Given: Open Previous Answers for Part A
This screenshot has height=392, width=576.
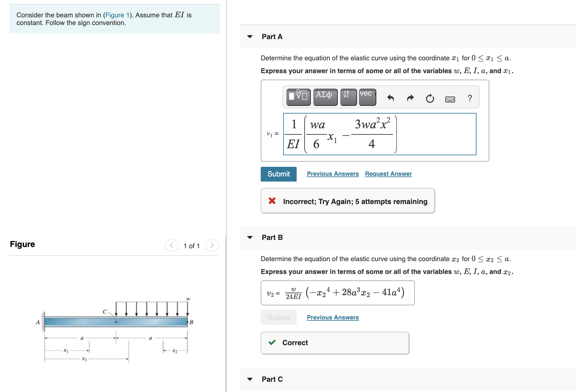Looking at the screenshot, I should tap(333, 174).
